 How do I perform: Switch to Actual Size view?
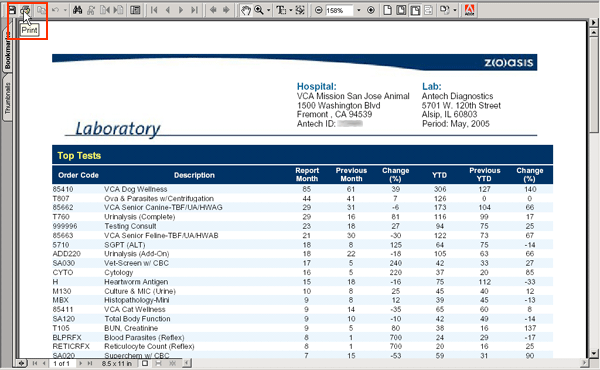[388, 10]
